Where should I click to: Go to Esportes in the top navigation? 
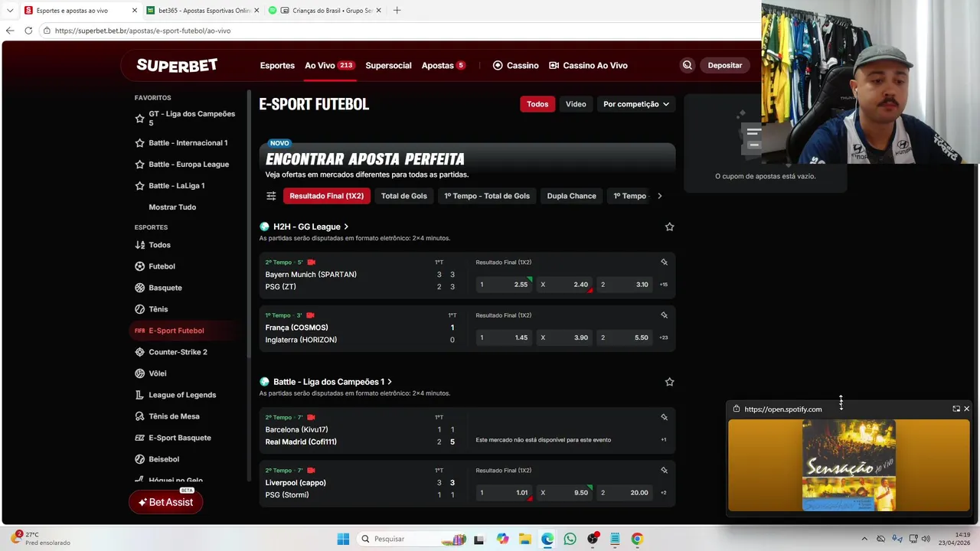point(277,65)
